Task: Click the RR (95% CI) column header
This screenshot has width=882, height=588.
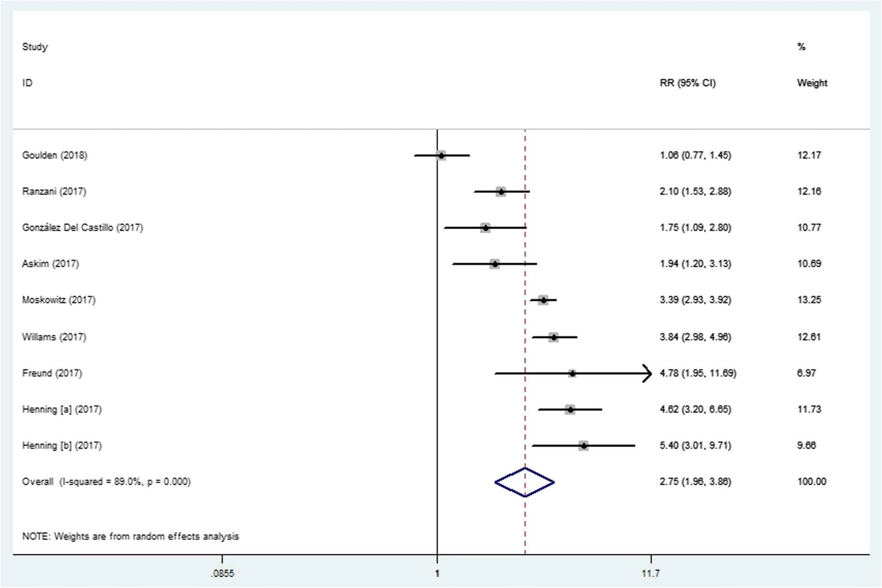Action: 688,83
